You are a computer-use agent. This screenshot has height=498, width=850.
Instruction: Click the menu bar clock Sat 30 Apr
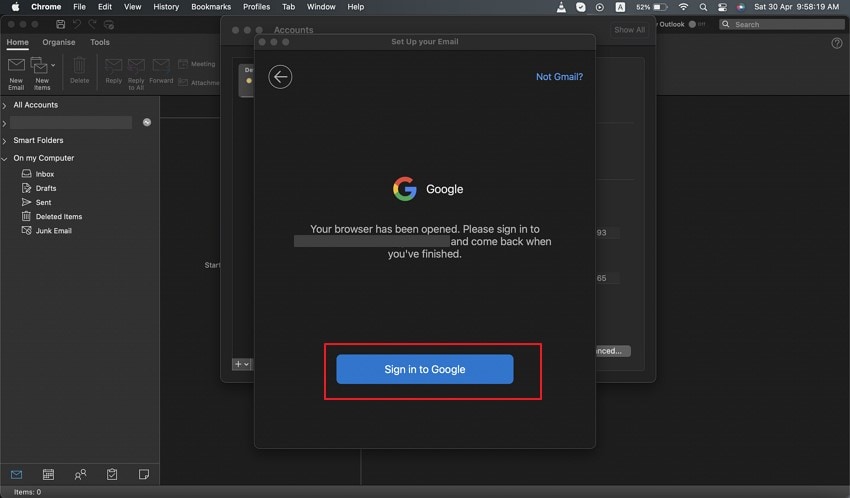796,7
